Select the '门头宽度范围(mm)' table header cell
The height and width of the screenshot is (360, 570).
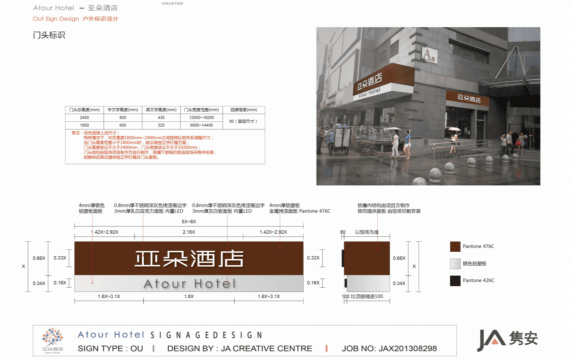201,109
